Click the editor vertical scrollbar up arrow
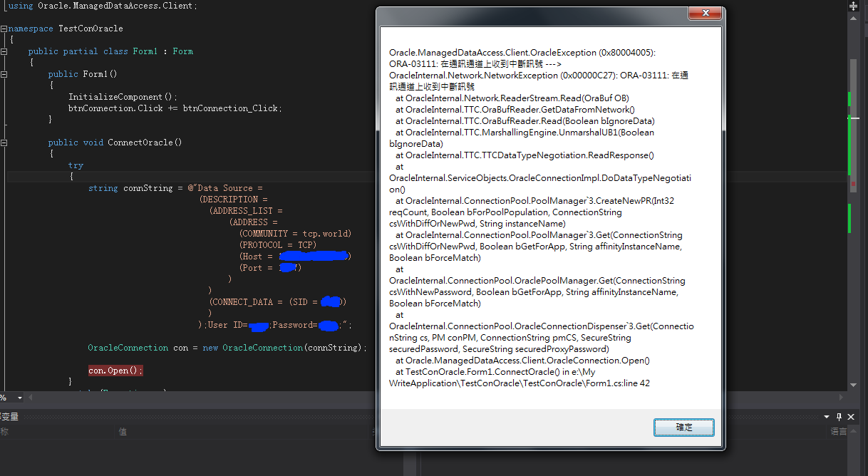 (853, 19)
